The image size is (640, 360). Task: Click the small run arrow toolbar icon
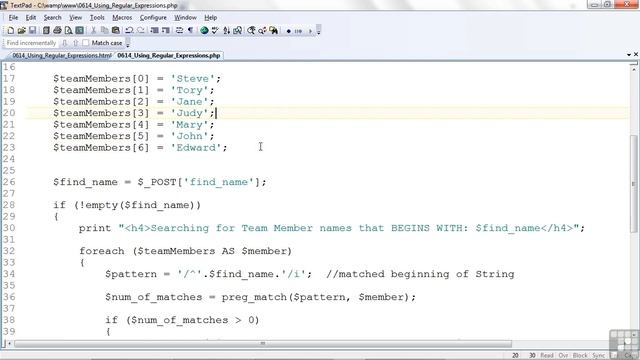pyautogui.click(x=310, y=31)
